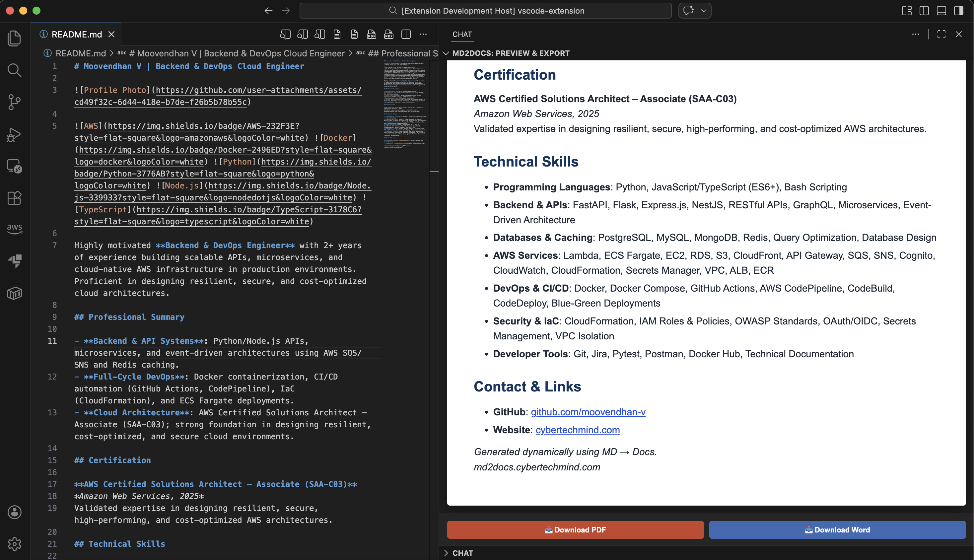Click the Split Editor Right icon
The height and width of the screenshot is (560, 974).
pos(406,34)
